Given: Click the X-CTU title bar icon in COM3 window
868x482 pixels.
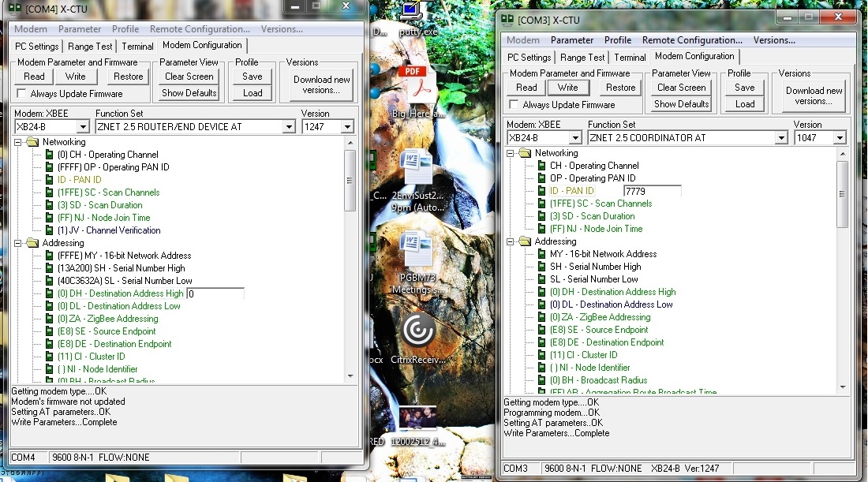Looking at the screenshot, I should (x=507, y=21).
